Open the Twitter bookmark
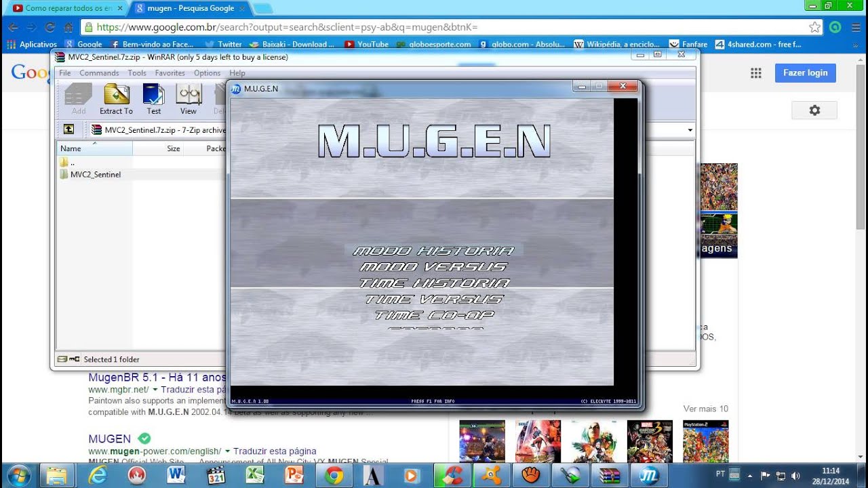The image size is (868, 488). click(x=223, y=44)
